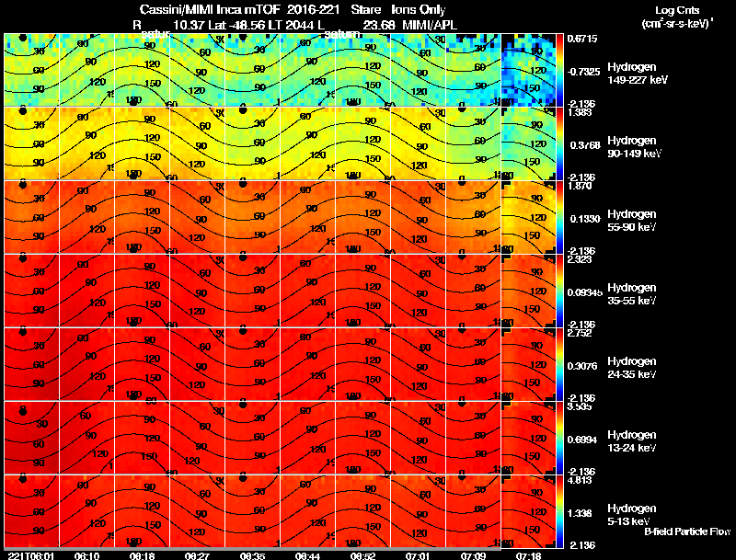736x560 pixels.
Task: Click the '06:27' time axis label
Action: click(197, 555)
